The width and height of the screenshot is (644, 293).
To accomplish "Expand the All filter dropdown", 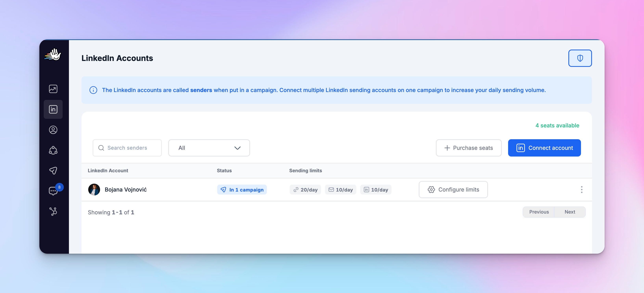I will [209, 148].
